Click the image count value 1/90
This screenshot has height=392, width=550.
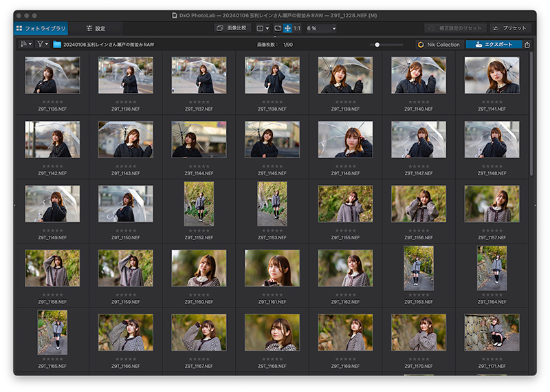tap(288, 45)
